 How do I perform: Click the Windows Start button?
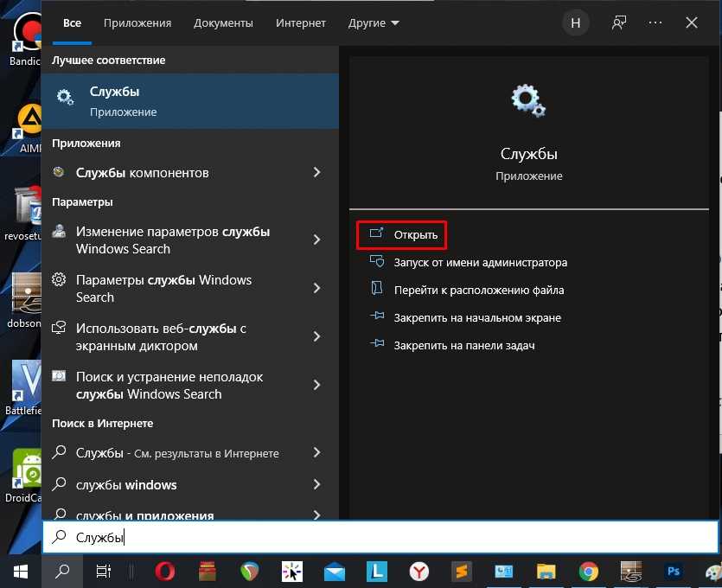[21, 571]
